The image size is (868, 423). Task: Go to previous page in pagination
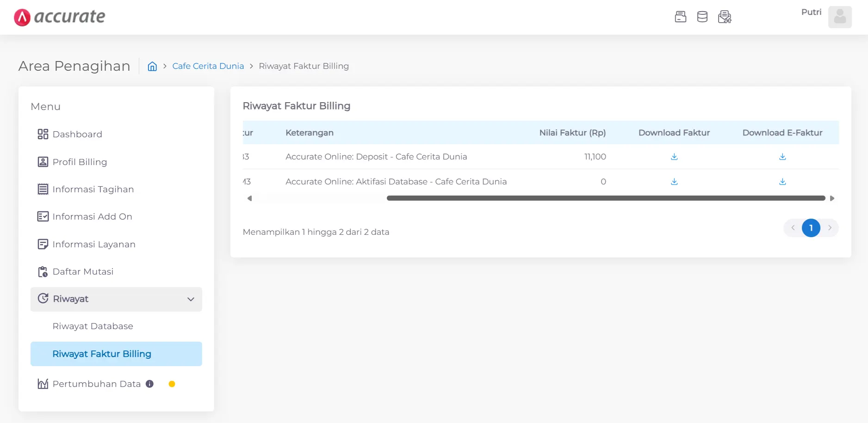click(x=793, y=227)
